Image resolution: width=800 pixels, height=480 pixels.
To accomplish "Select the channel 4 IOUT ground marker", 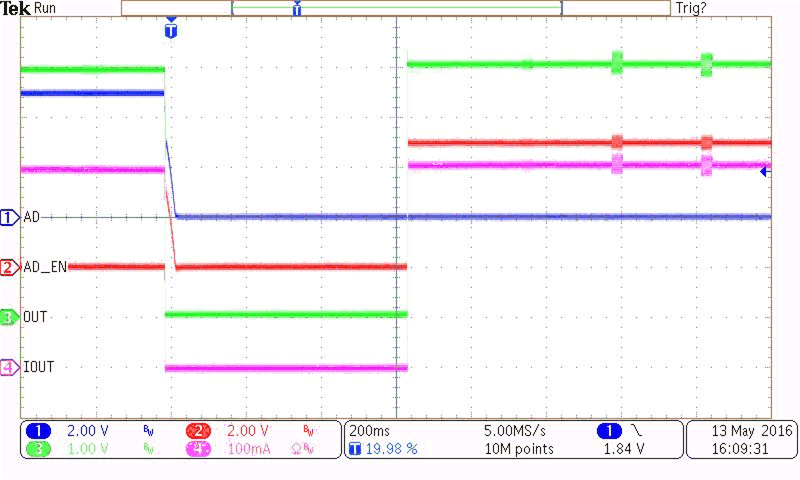I will tap(9, 367).
